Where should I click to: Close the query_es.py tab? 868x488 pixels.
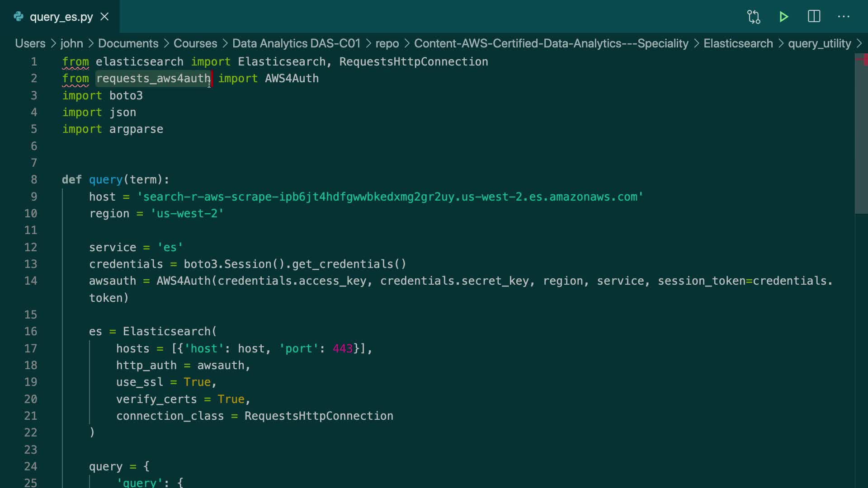[x=104, y=17]
